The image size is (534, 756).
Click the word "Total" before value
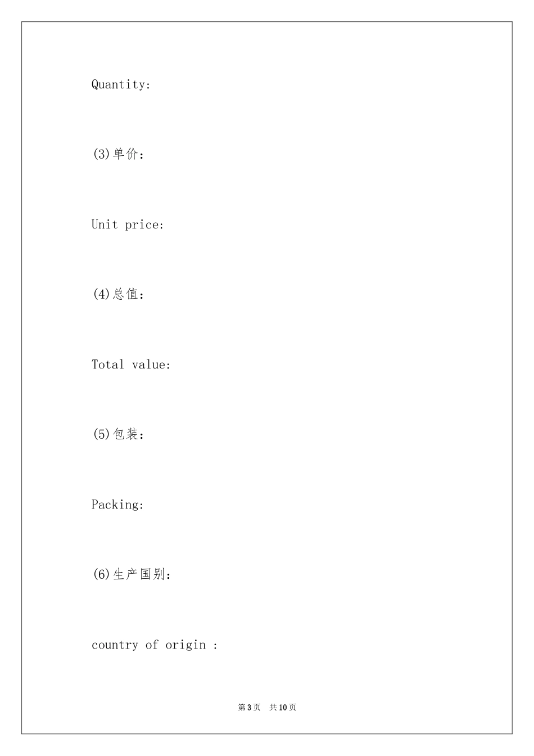108,364
